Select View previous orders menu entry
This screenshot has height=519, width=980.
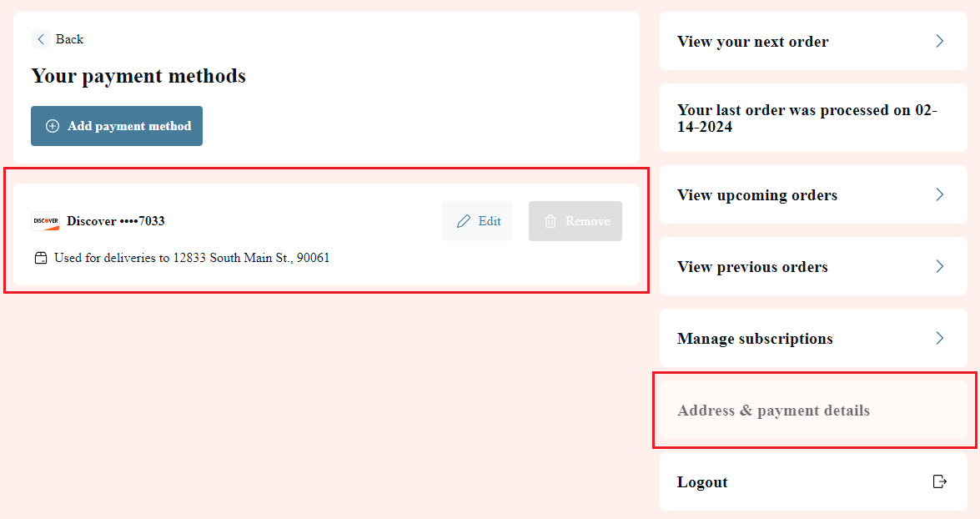click(814, 267)
